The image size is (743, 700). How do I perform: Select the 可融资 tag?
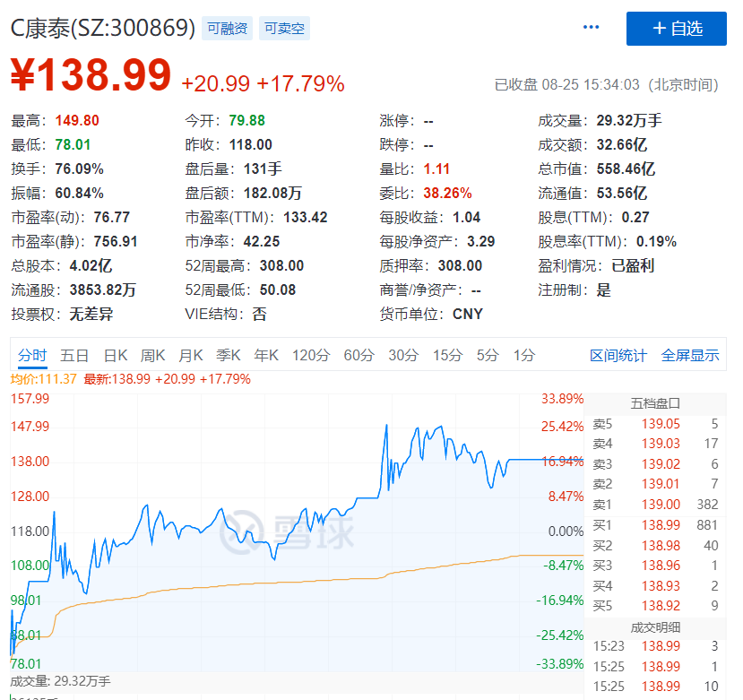[x=227, y=29]
